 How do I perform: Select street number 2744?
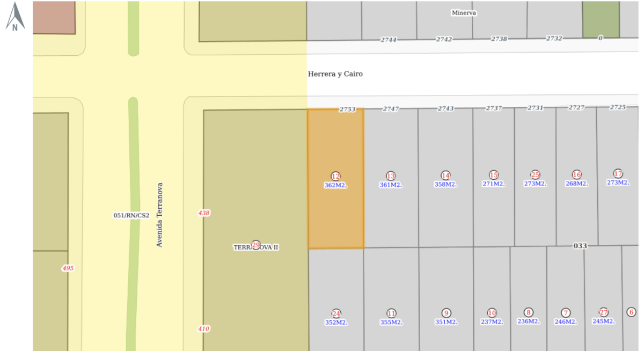(388, 40)
